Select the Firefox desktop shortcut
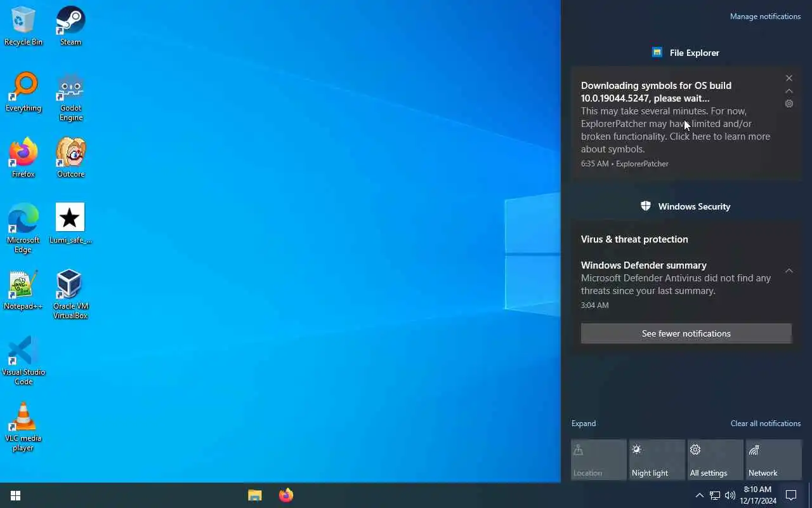 [23, 158]
